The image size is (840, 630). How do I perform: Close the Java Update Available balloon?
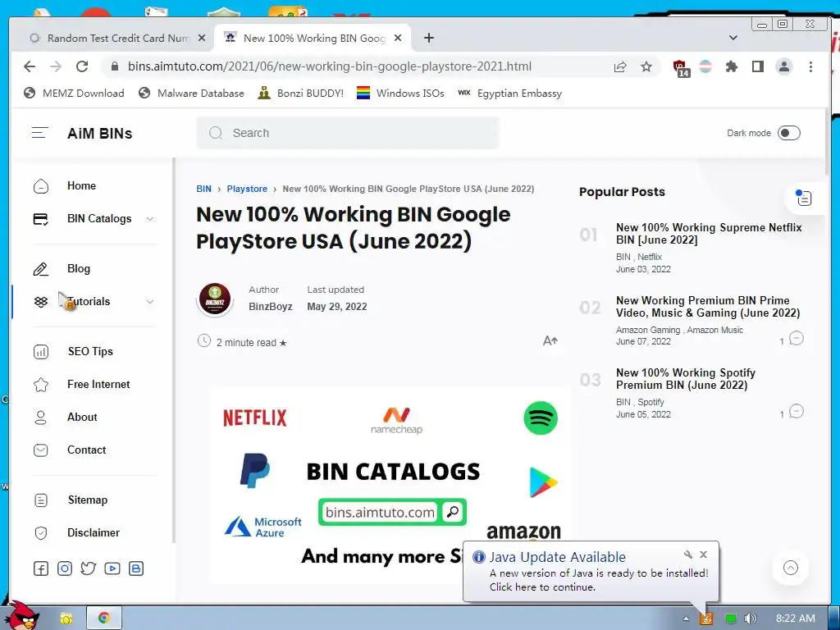click(703, 555)
